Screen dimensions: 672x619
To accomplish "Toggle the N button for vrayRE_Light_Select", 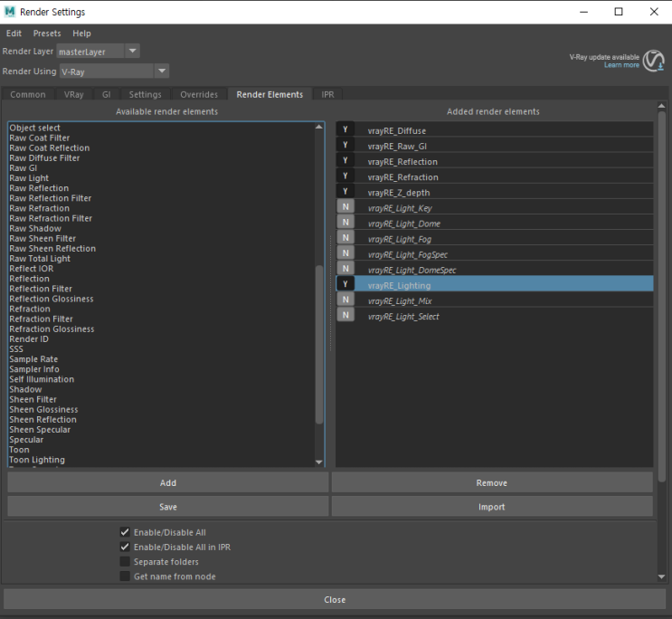I will tap(345, 315).
